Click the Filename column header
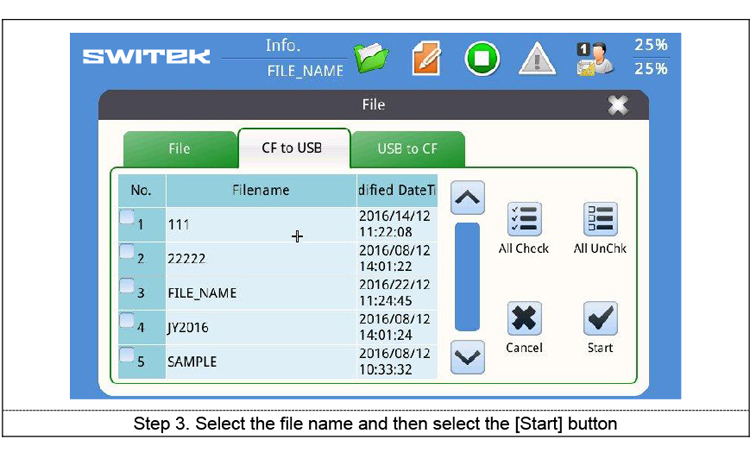 [261, 190]
